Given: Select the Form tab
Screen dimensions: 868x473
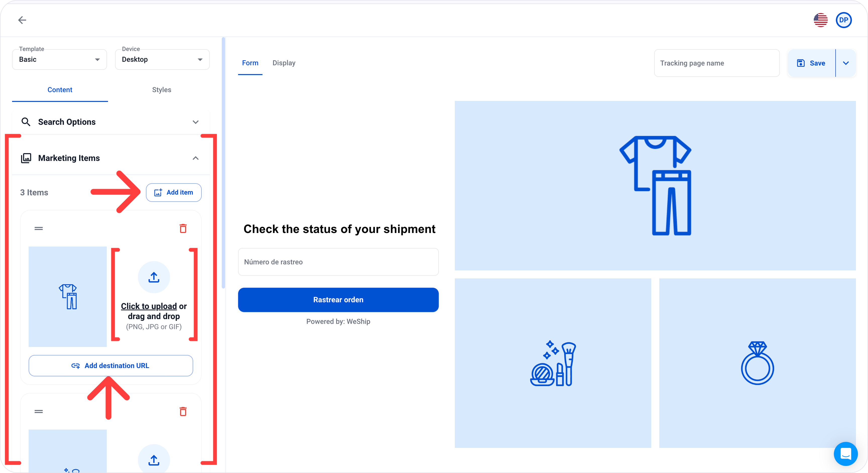Looking at the screenshot, I should click(x=250, y=63).
